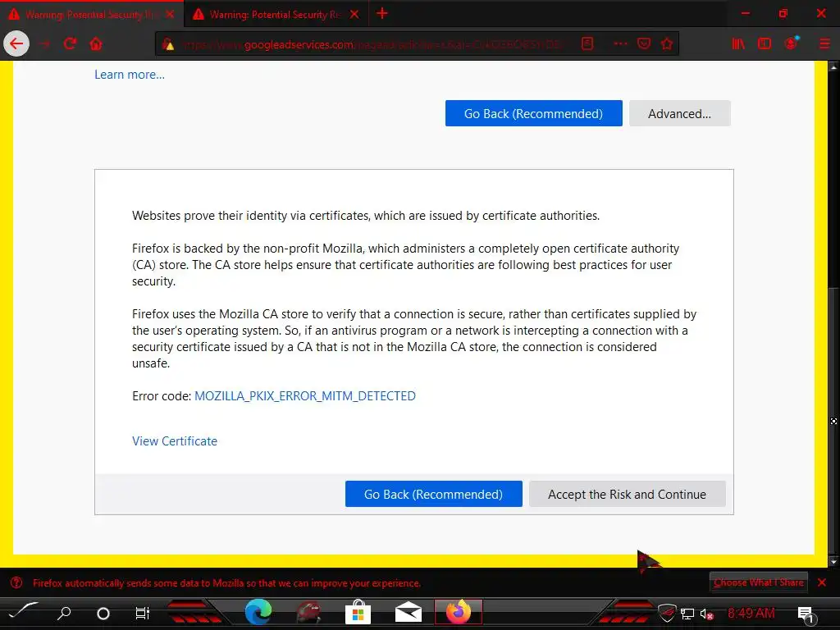Launch Microsoft Edge from taskbar

[x=258, y=612]
